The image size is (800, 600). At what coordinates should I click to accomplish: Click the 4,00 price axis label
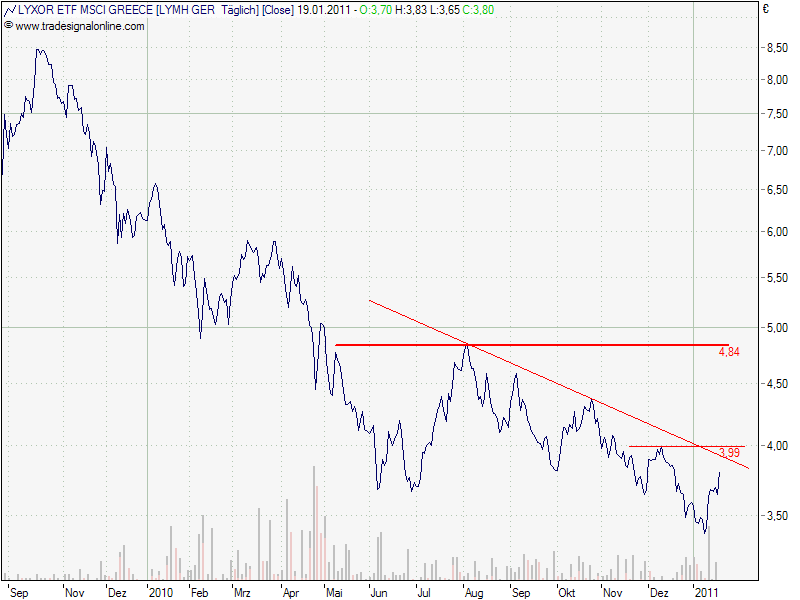778,446
